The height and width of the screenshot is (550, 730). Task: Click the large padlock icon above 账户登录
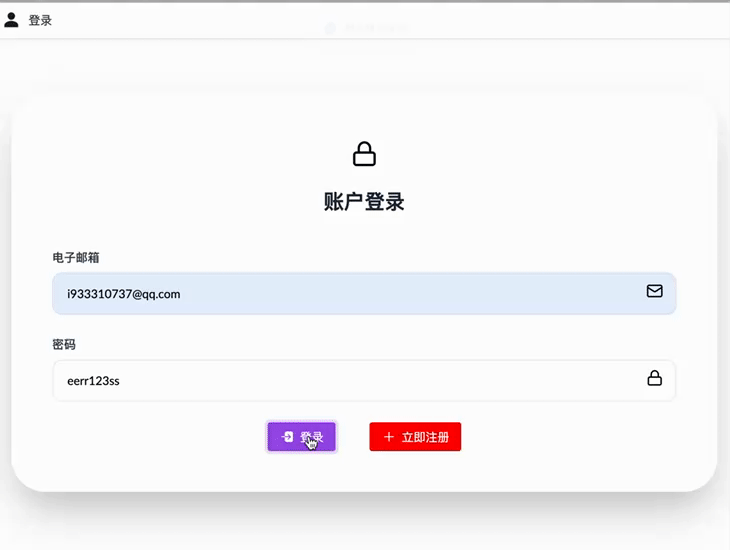pos(364,154)
